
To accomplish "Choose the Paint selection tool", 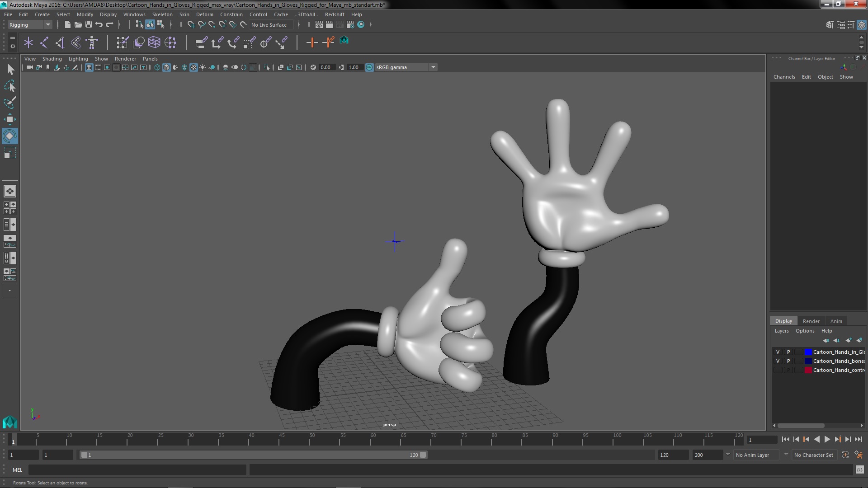I will [10, 103].
